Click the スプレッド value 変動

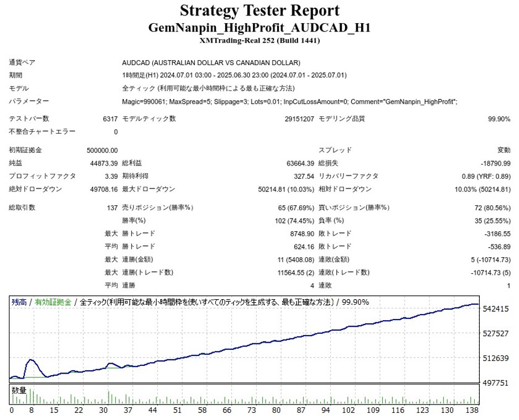[504, 150]
